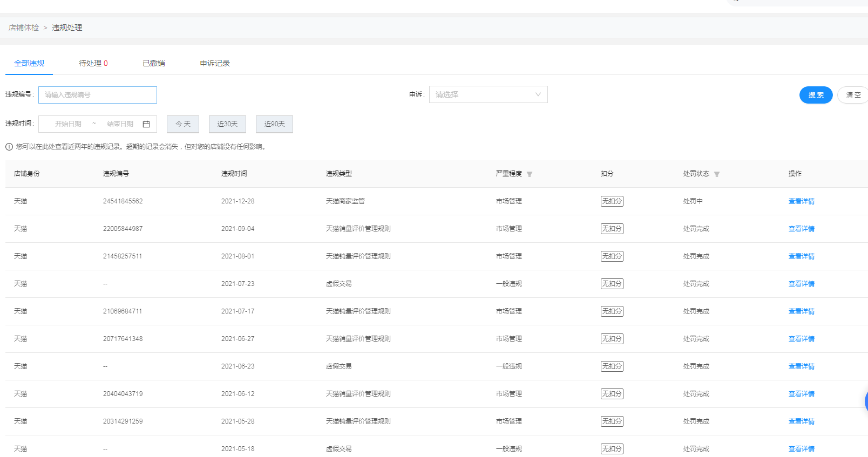Image resolution: width=868 pixels, height=457 pixels.
Task: View details for 2021-07-23 虚假交易 row
Action: point(802,284)
